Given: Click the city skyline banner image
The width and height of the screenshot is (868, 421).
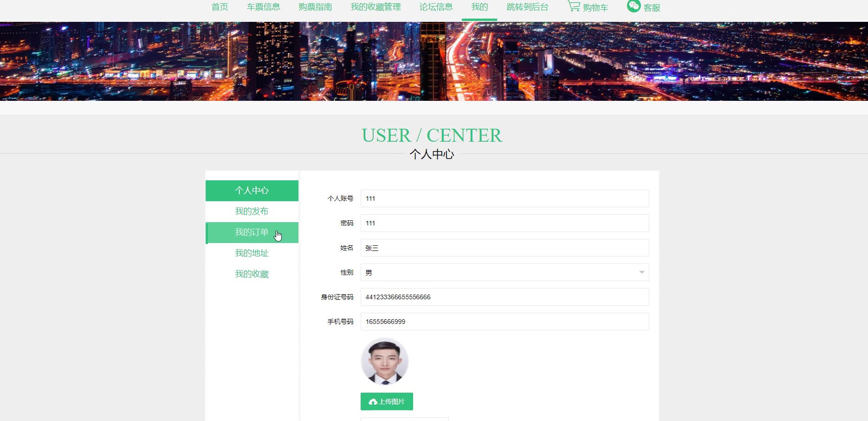Looking at the screenshot, I should [x=434, y=61].
